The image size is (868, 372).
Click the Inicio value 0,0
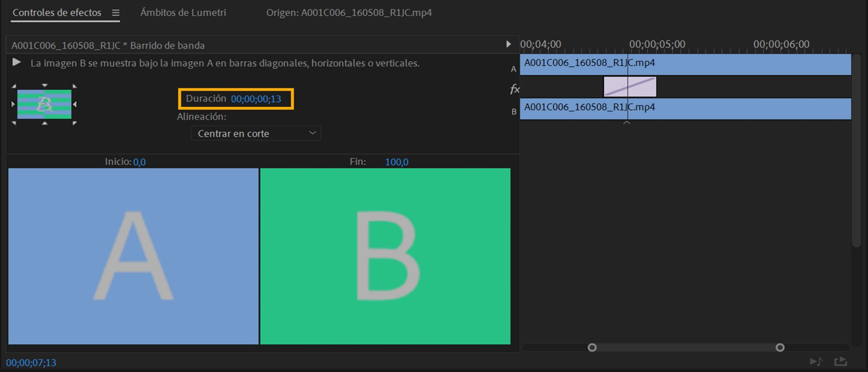point(139,162)
